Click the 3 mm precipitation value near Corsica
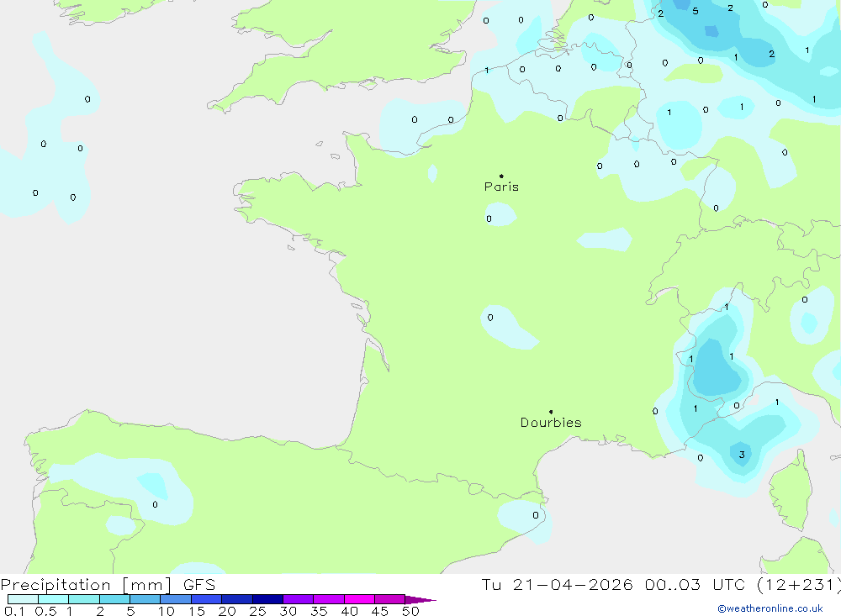 pyautogui.click(x=742, y=455)
